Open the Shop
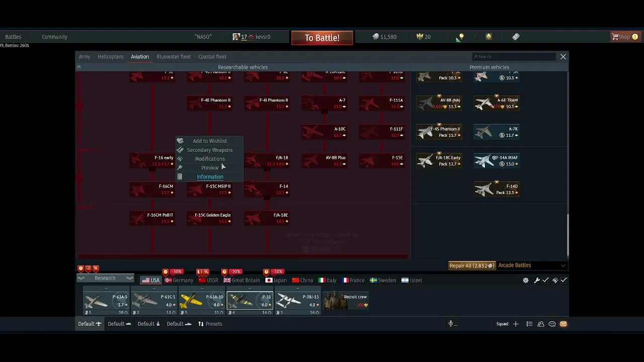 pos(624,37)
